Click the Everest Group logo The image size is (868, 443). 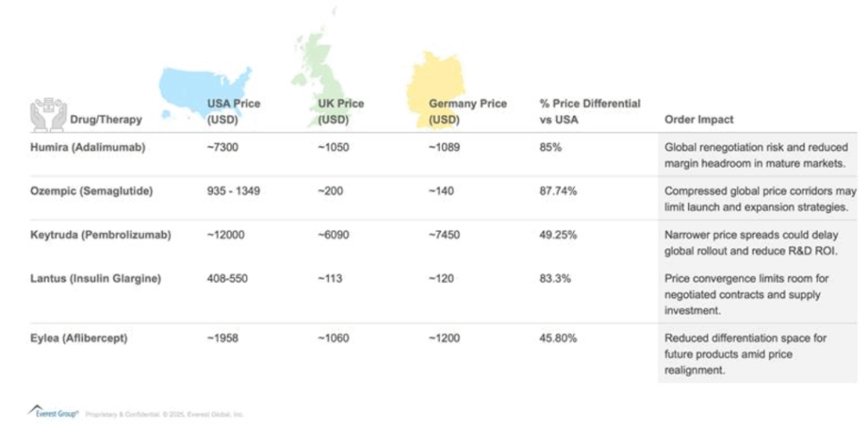(x=53, y=413)
